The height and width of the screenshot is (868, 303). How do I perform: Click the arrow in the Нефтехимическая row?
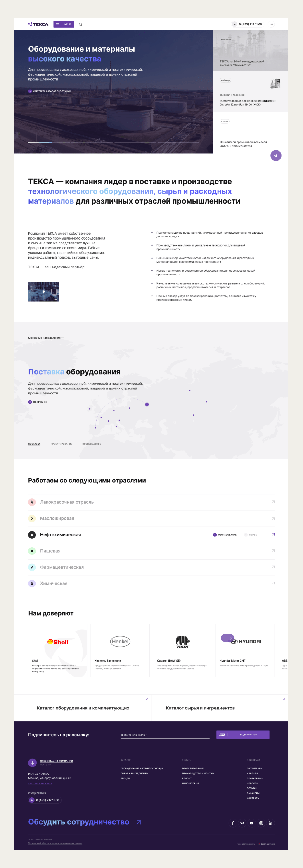point(273,534)
